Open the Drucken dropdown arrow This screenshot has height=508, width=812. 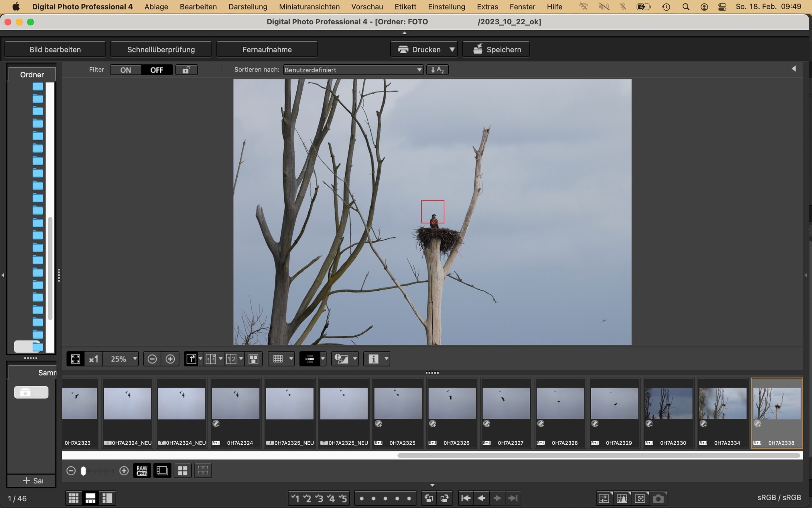pos(452,49)
